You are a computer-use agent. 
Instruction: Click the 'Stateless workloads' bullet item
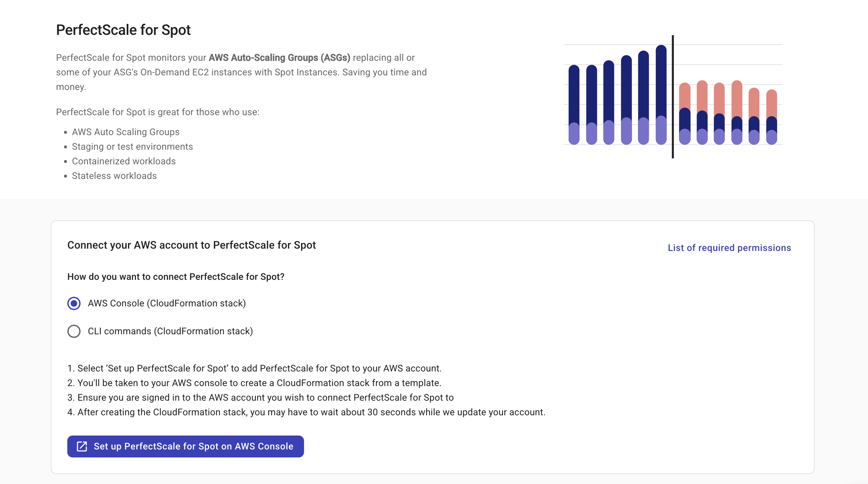pyautogui.click(x=114, y=176)
